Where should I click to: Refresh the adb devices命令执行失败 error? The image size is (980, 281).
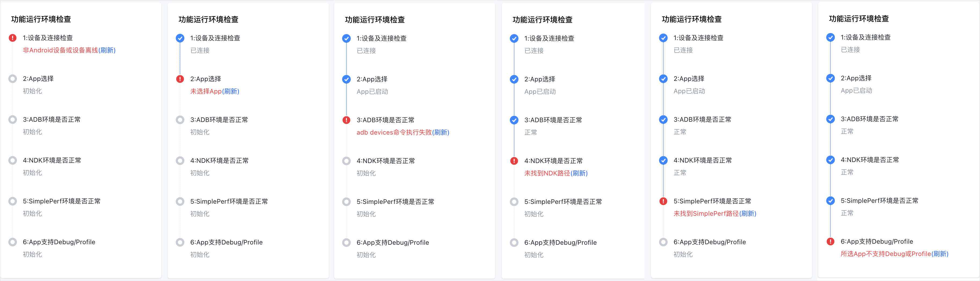tap(441, 132)
